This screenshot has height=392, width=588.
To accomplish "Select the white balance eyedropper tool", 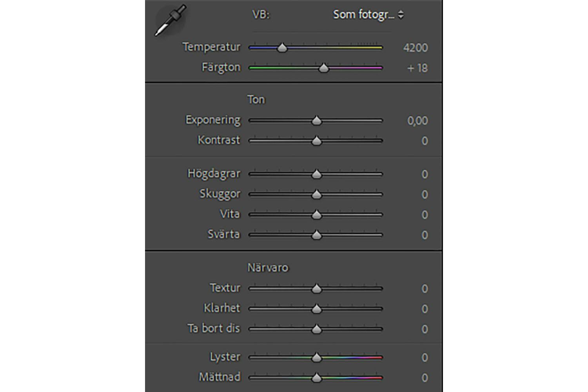I will click(x=170, y=20).
